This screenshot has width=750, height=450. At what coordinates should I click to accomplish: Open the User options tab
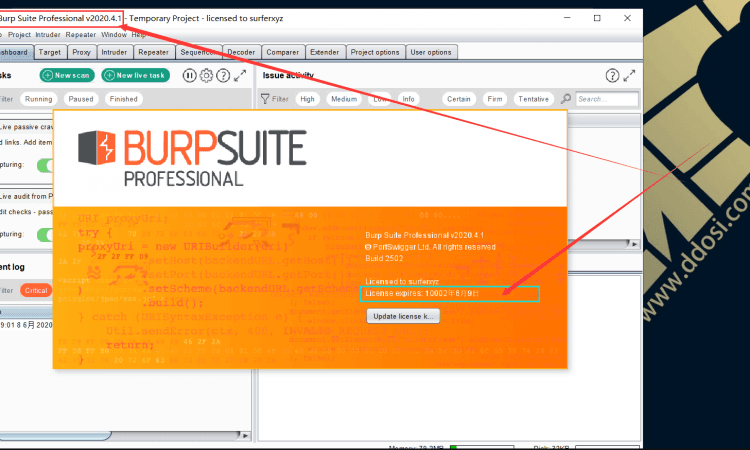click(431, 52)
